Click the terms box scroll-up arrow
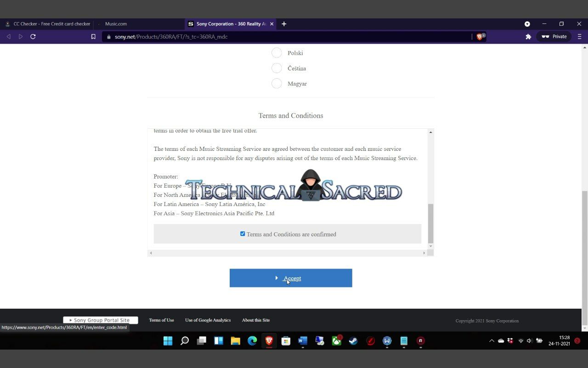 (430, 132)
